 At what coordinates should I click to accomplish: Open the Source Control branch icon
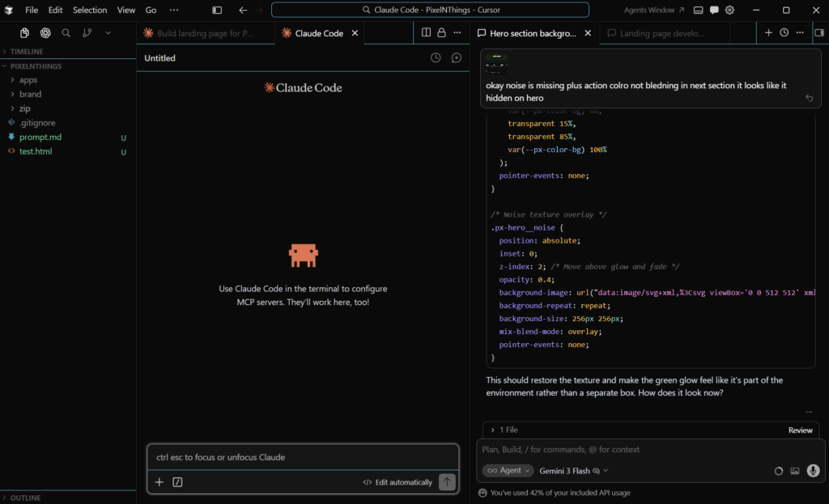click(87, 32)
